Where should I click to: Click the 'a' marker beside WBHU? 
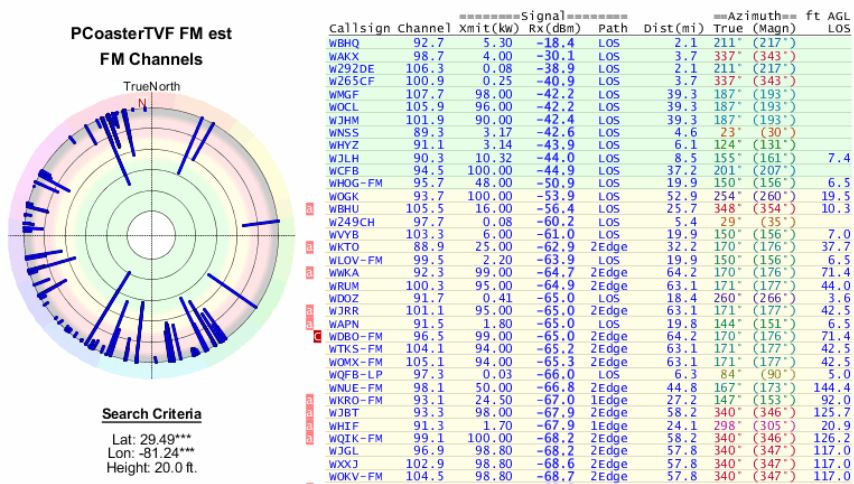coord(311,209)
